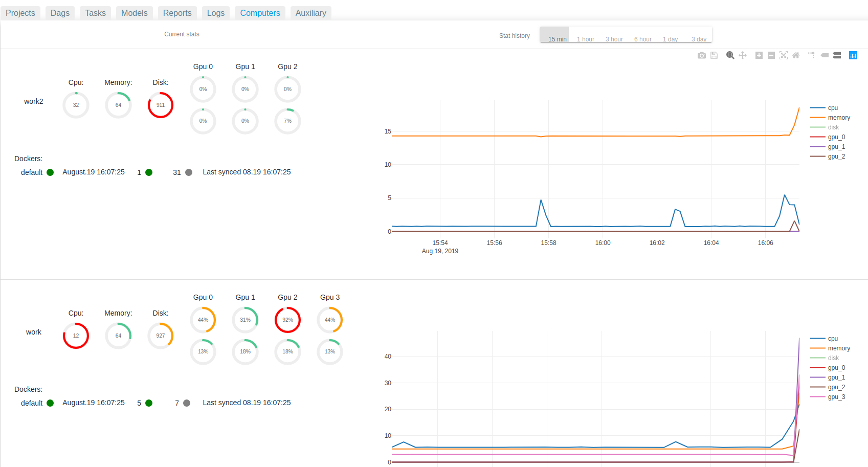This screenshot has width=868, height=467.
Task: Click work2 Disk gauge showing 911
Action: pos(161,105)
